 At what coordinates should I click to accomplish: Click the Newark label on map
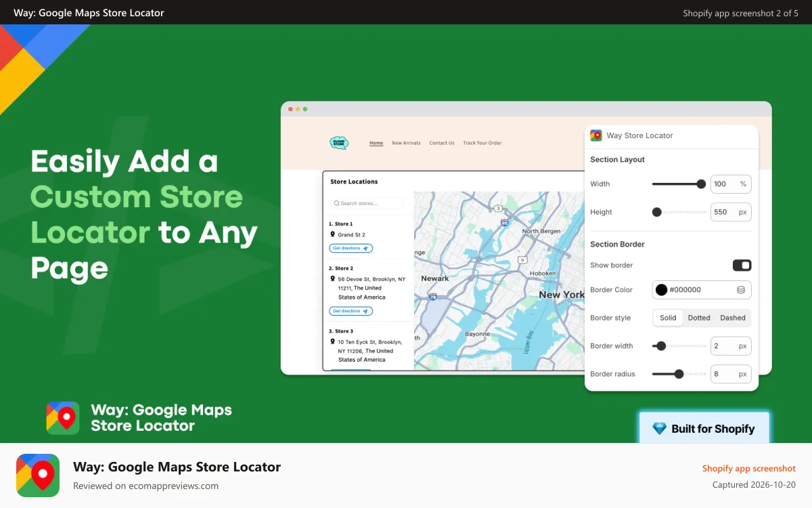(435, 278)
